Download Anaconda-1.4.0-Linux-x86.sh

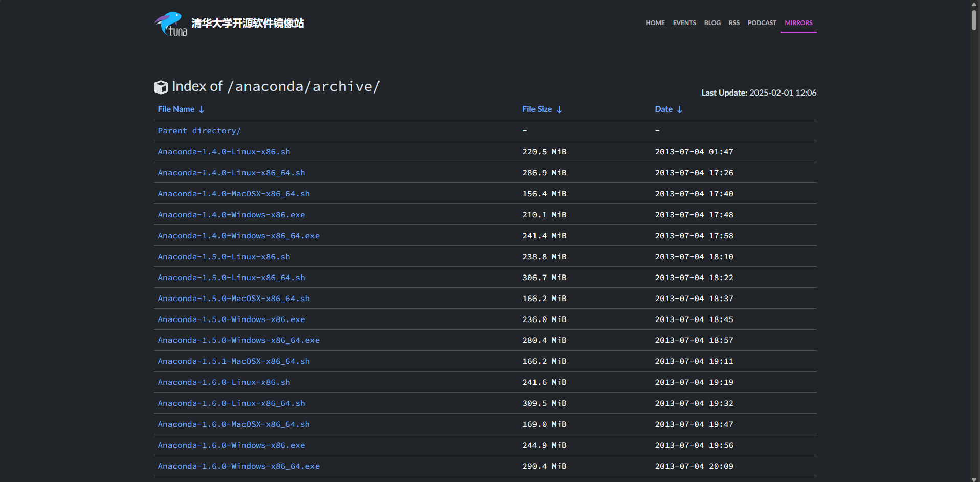point(224,152)
